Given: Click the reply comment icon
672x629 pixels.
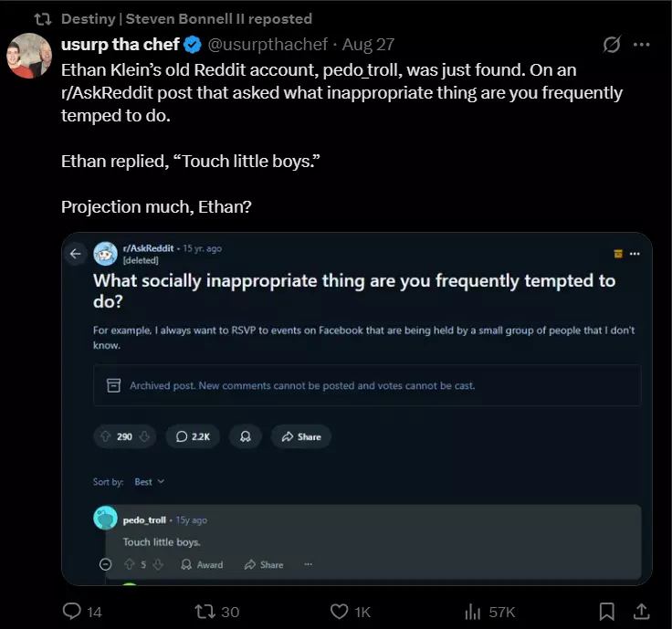Looking at the screenshot, I should coord(72,611).
